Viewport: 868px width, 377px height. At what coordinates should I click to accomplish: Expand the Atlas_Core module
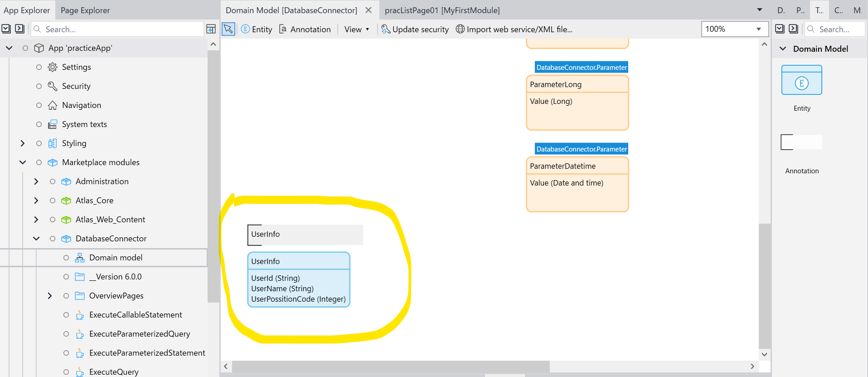(36, 201)
